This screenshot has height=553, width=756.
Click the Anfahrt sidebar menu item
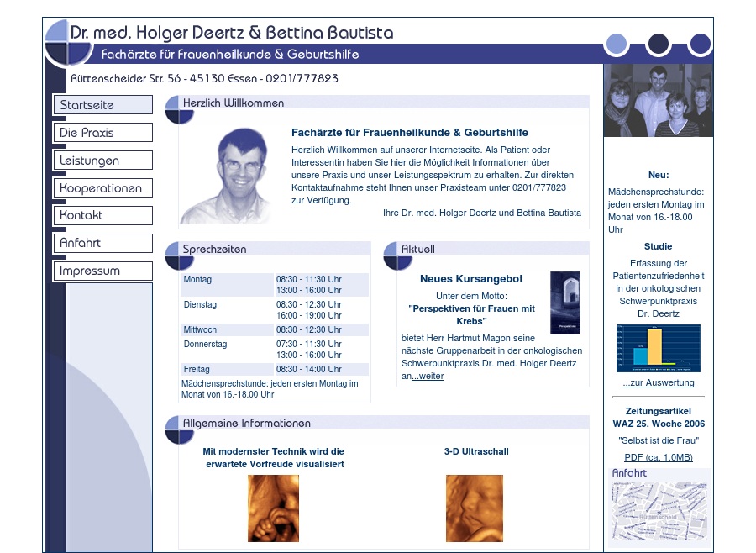102,244
